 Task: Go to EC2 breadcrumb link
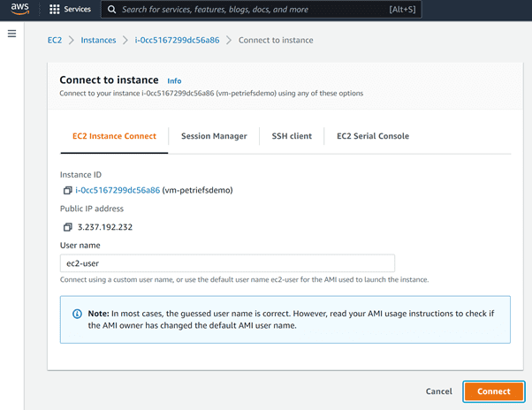click(x=55, y=40)
